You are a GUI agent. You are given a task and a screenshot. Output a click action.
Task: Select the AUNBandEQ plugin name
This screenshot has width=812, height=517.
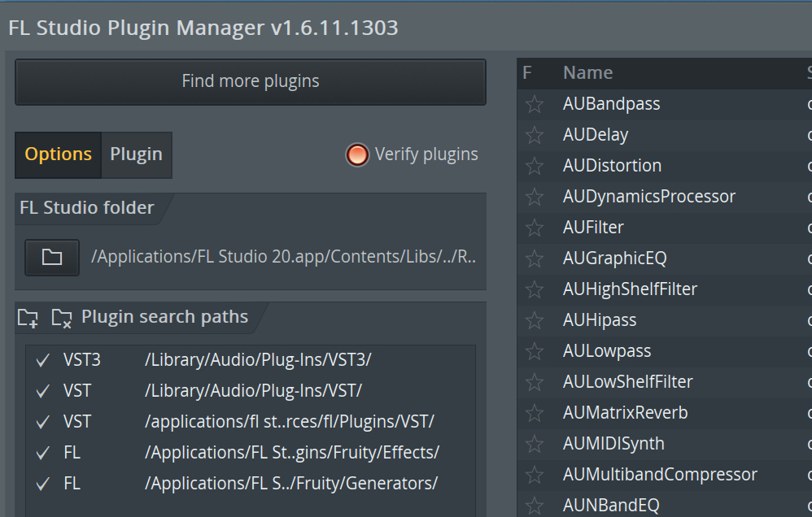(611, 506)
